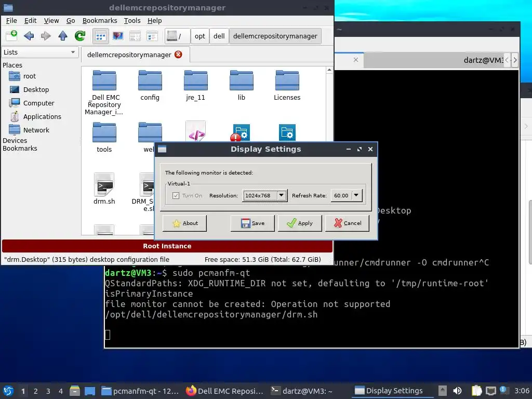
Task: Select Applications in Places
Action: [42, 117]
